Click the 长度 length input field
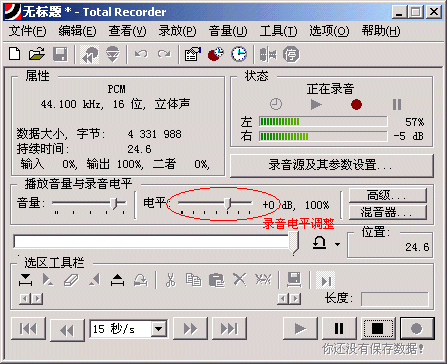The height and width of the screenshot is (364, 447). pos(395,299)
